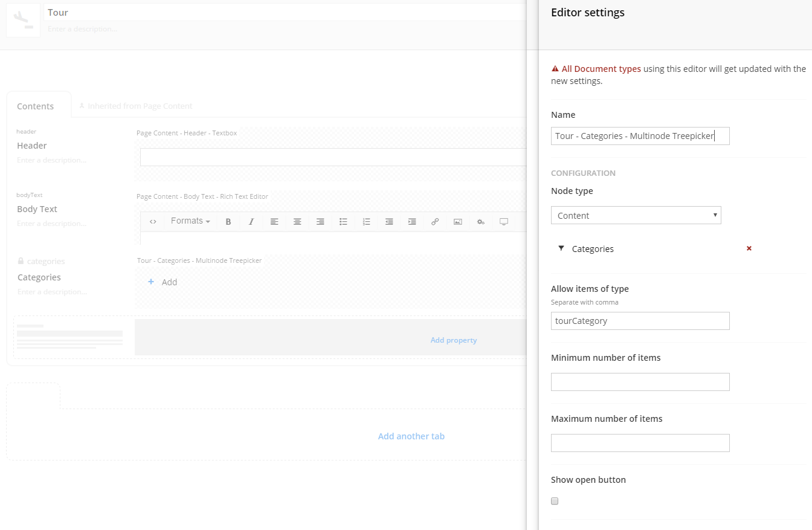Click the embed monitor icon in toolbar
Viewport: 812px width, 530px height.
tap(504, 222)
